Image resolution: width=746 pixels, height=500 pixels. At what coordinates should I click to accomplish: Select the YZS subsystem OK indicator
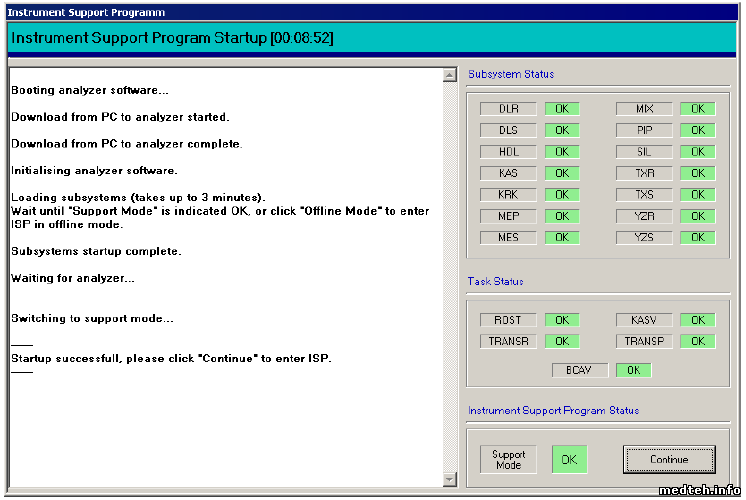coord(697,238)
